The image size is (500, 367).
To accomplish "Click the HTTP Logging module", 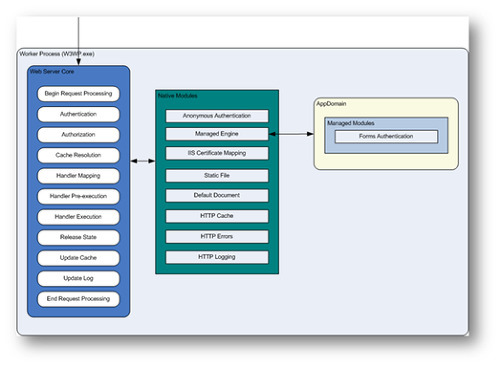I will pyautogui.click(x=217, y=257).
